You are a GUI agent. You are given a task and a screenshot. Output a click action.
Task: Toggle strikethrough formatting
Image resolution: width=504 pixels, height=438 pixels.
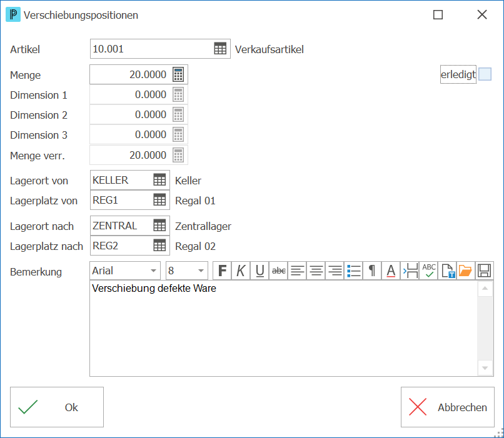(x=279, y=271)
